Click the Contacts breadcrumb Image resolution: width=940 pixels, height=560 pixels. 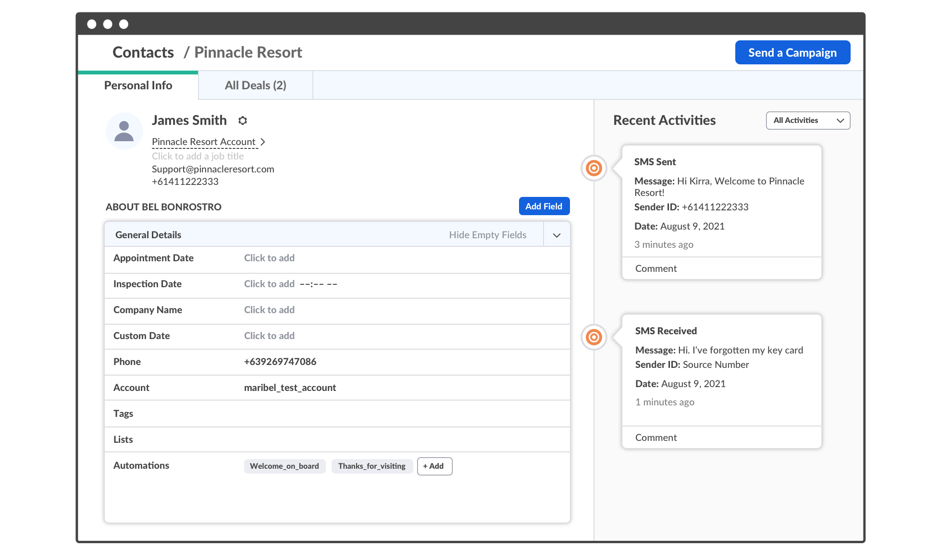(x=143, y=52)
